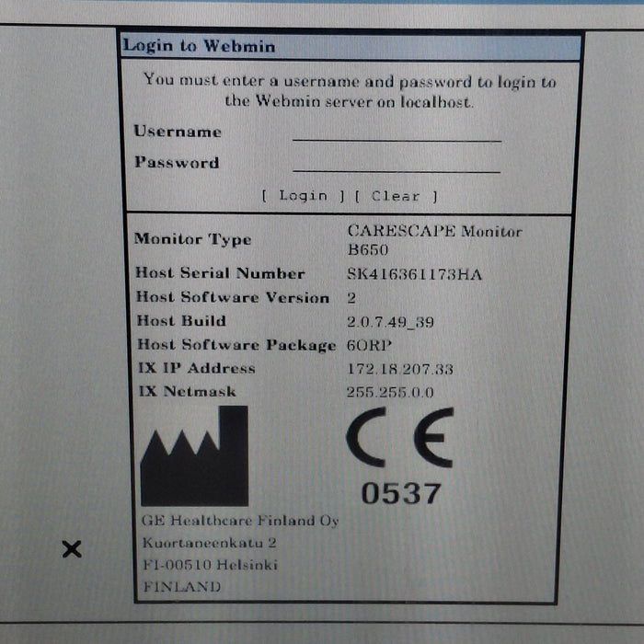The image size is (644, 644).
Task: Click the X close icon
Action: pyautogui.click(x=72, y=549)
